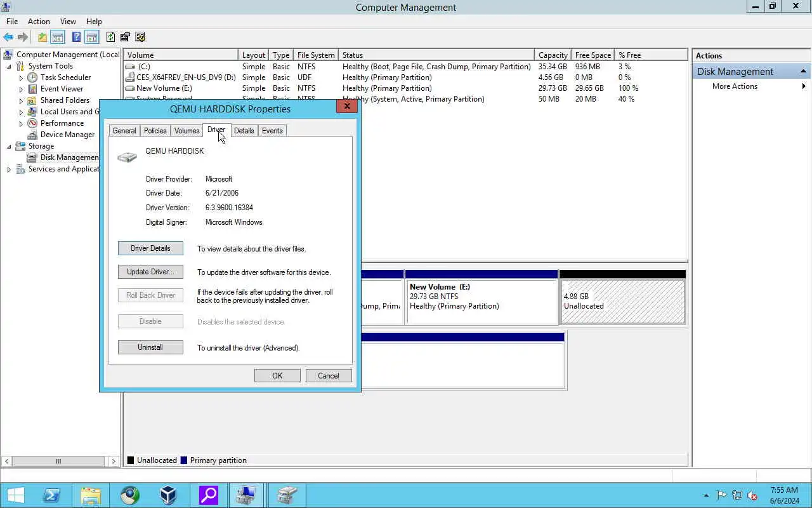
Task: Click the New Volume (E:) drive icon in list
Action: (130, 88)
